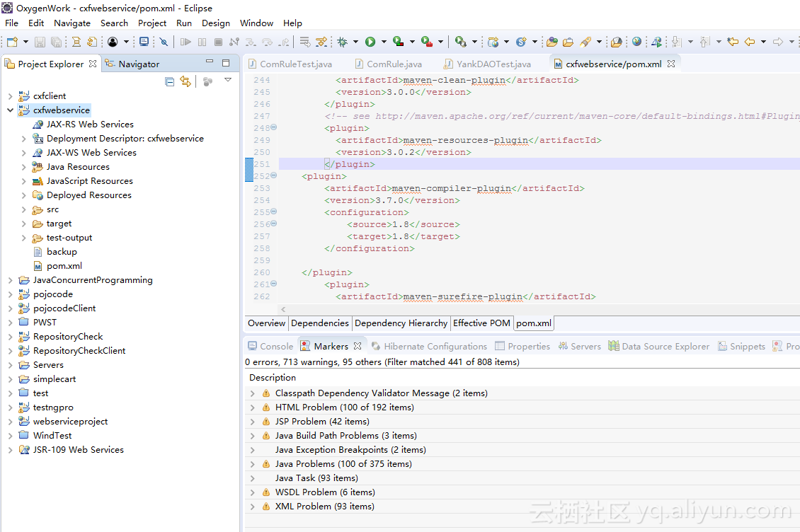This screenshot has width=800, height=532.
Task: Click the Search flashlight toolbar icon
Action: coord(585,42)
